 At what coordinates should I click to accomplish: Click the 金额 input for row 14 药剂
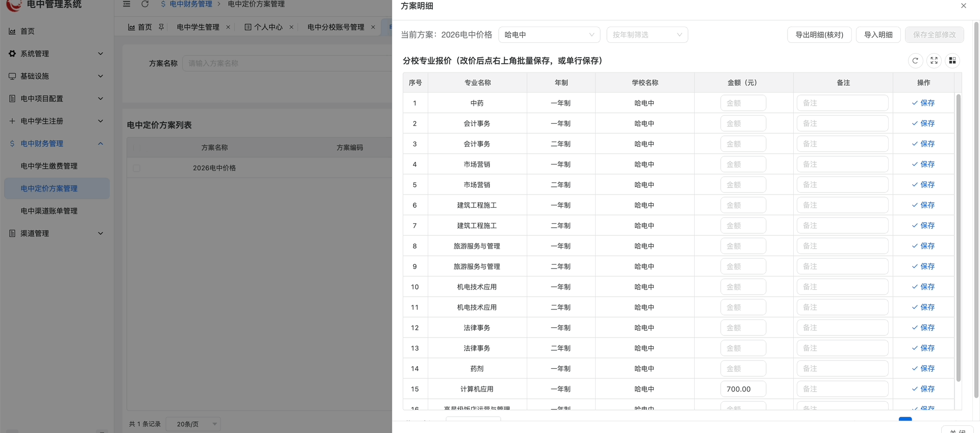[743, 369]
